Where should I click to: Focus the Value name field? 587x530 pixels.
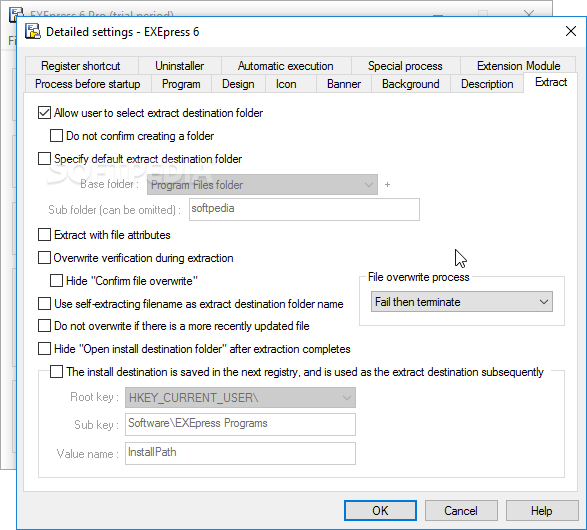click(240, 453)
